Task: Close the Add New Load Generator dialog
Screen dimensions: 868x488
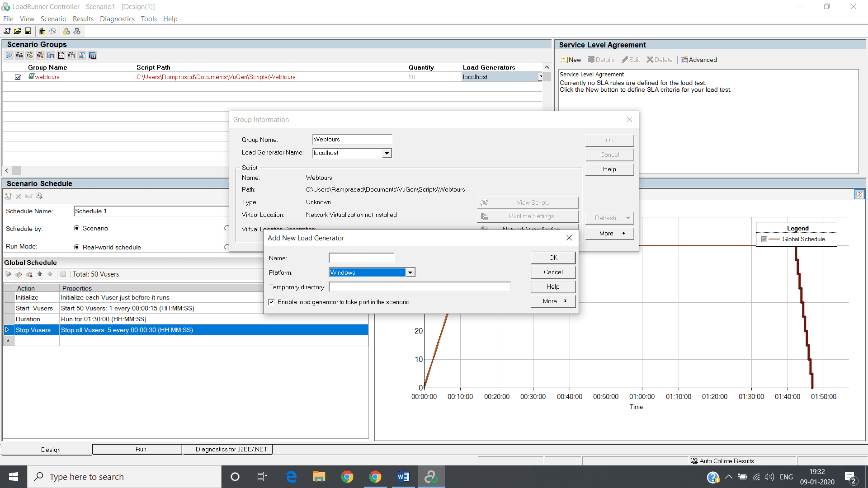Action: pyautogui.click(x=569, y=238)
